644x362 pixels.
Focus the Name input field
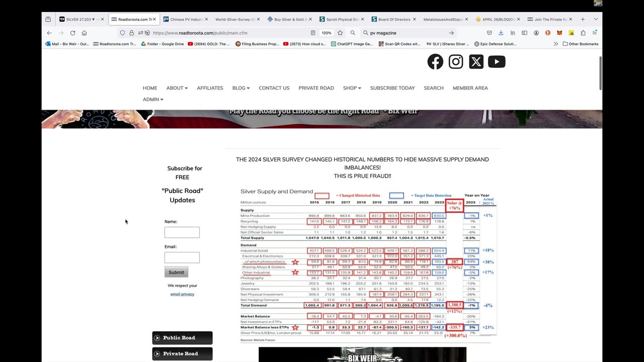click(182, 232)
